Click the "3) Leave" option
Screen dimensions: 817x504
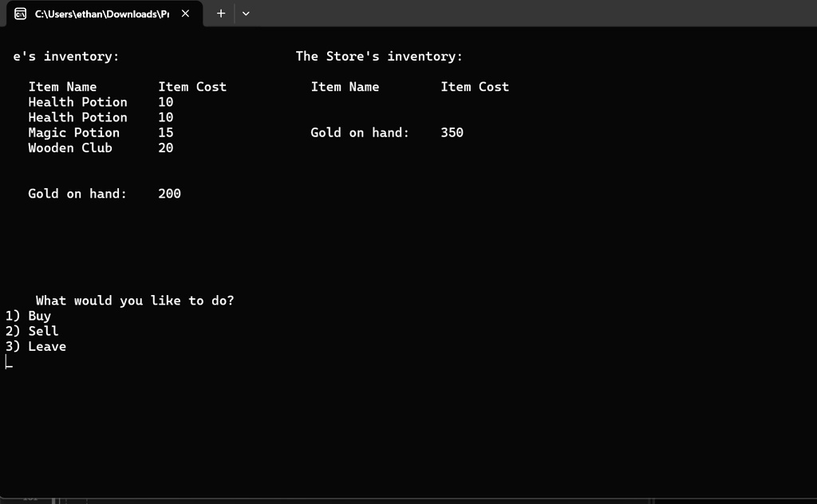coord(35,346)
